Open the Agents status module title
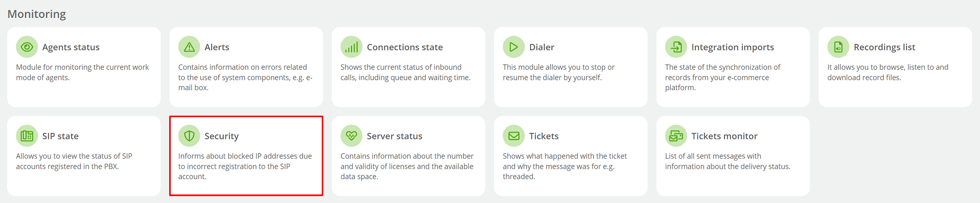 coord(71,47)
